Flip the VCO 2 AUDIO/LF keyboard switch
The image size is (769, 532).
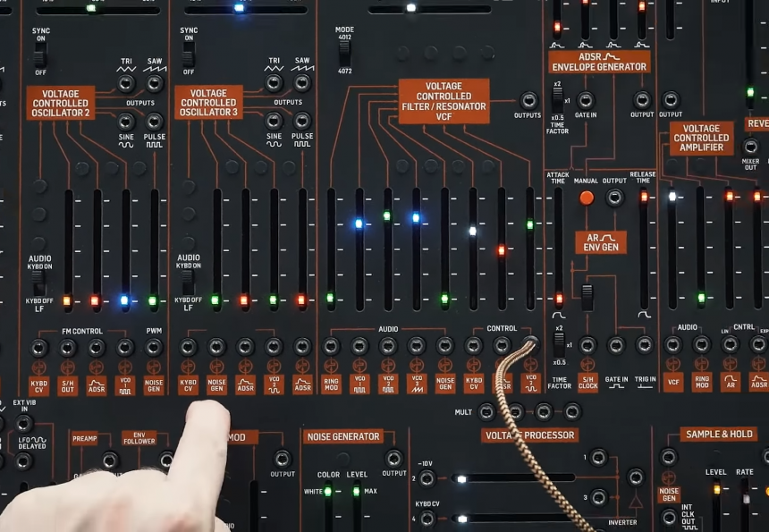[38, 283]
